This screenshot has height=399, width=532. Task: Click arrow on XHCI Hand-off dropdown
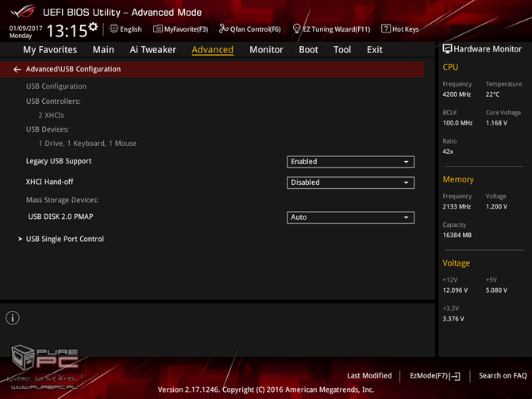coord(406,182)
